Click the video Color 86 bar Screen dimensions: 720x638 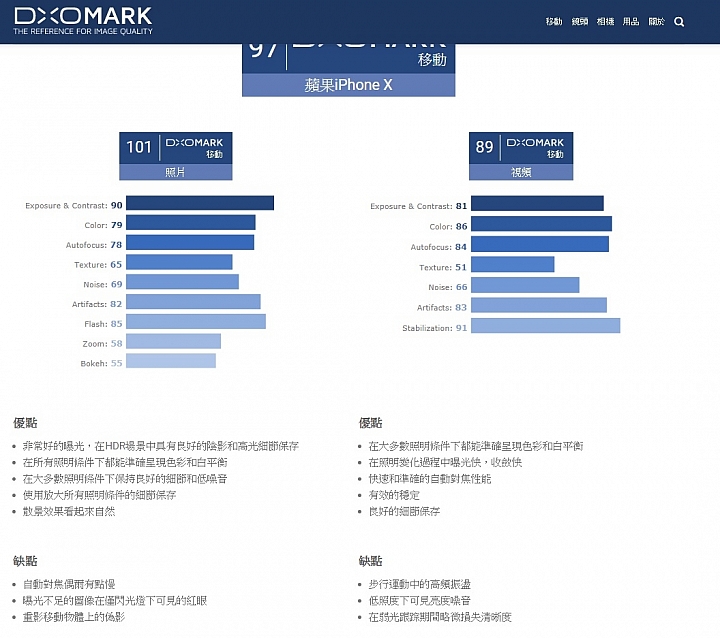(541, 224)
